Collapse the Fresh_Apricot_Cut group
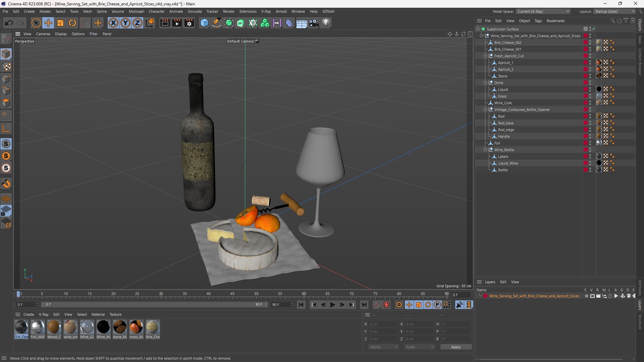 click(485, 56)
